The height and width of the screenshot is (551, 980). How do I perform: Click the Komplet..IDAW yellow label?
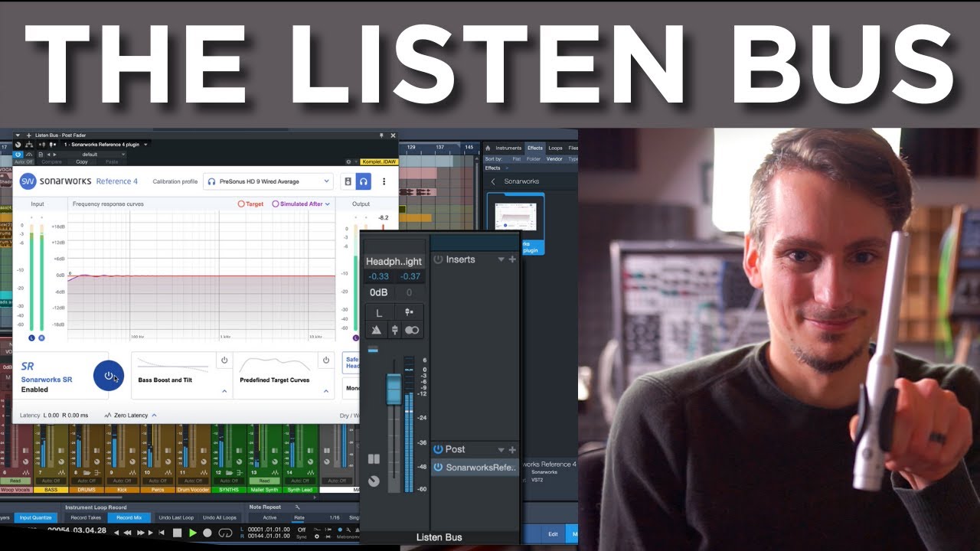coord(378,161)
